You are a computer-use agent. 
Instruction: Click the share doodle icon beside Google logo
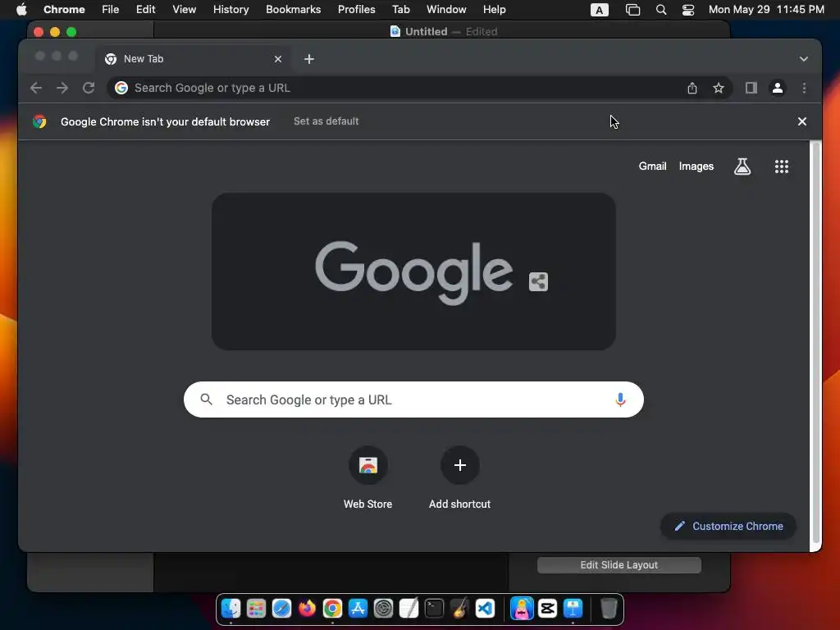[x=538, y=282]
